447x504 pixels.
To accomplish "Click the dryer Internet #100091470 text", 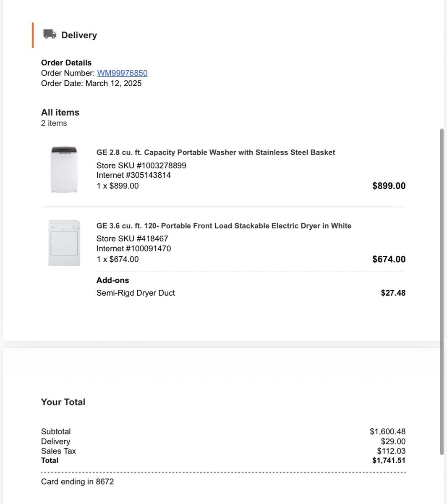I will (x=133, y=249).
